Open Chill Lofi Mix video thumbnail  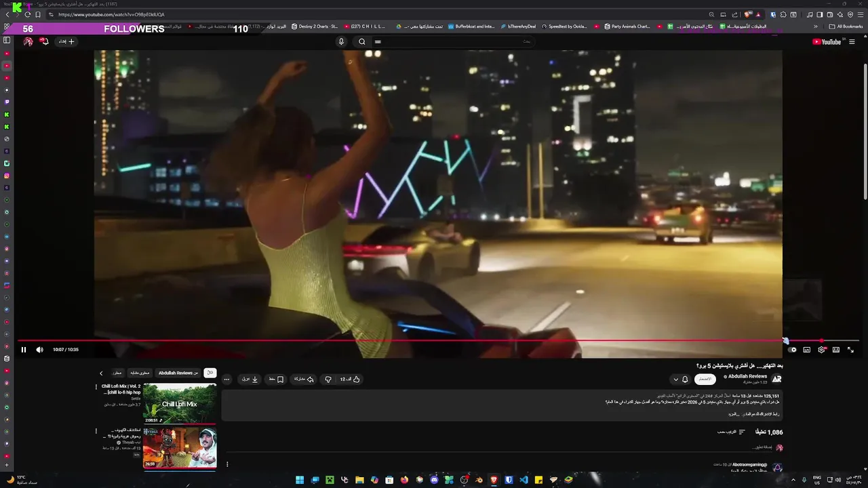(x=180, y=404)
